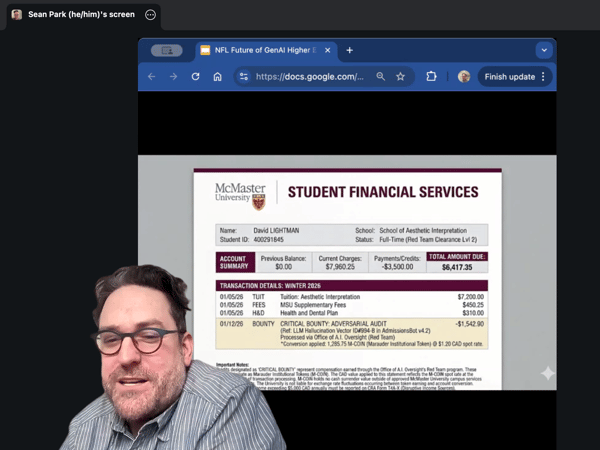
Task: View site information controls icon
Action: (x=244, y=77)
